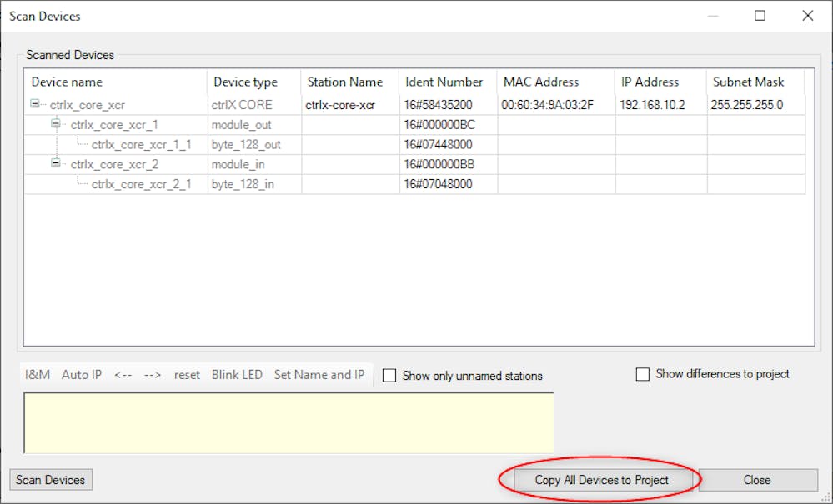
Task: Click the Scan Devices button
Action: click(x=51, y=480)
